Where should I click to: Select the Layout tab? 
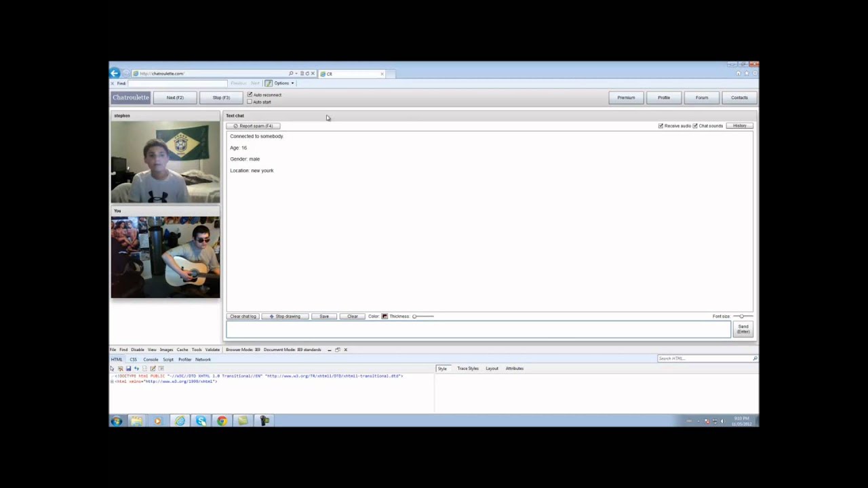coord(492,369)
